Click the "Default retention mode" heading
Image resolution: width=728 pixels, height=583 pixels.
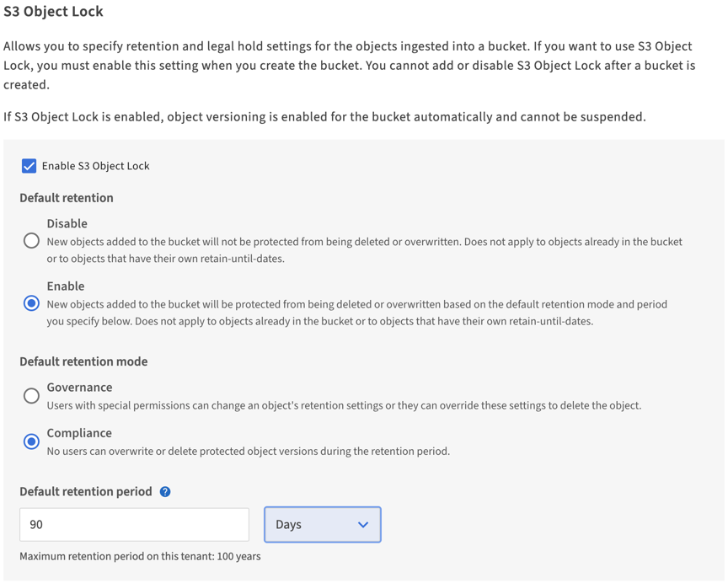tap(83, 361)
